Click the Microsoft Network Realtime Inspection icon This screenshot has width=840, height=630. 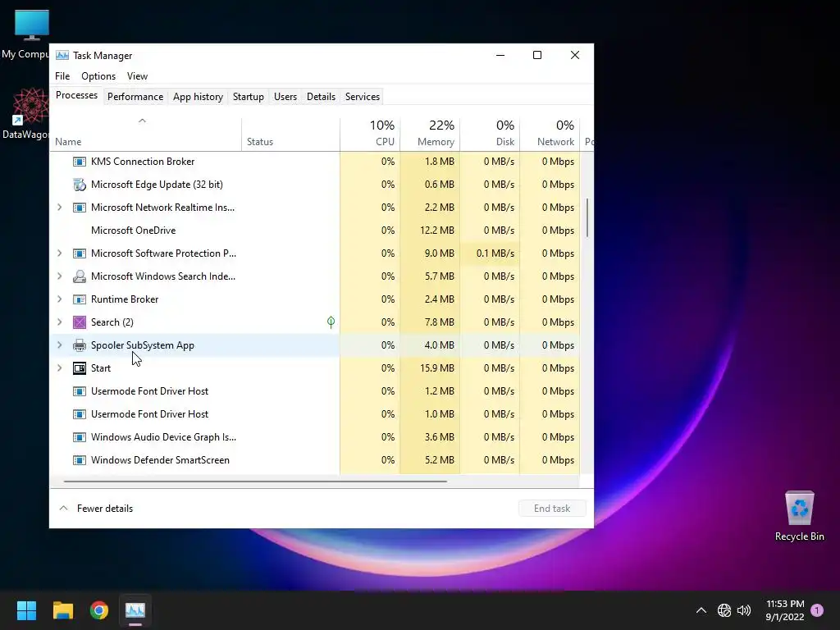[x=80, y=208]
